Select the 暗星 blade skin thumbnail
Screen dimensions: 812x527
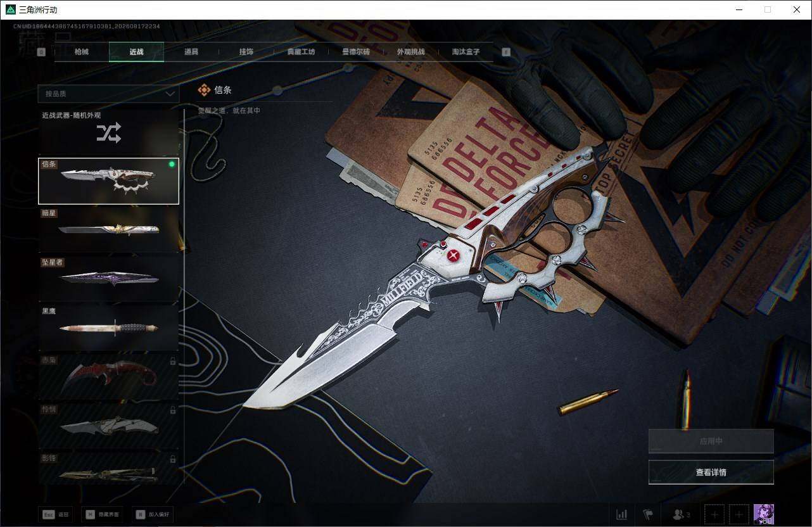[x=108, y=230]
